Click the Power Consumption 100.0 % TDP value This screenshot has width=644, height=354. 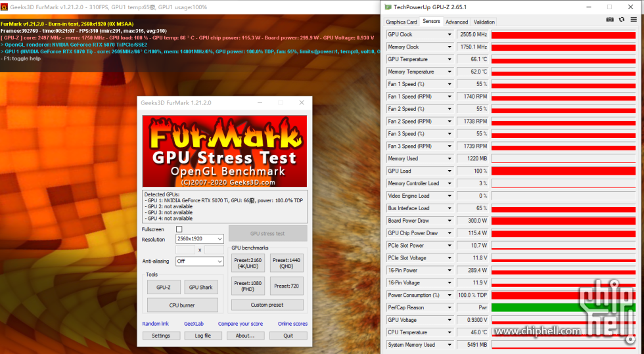point(472,296)
